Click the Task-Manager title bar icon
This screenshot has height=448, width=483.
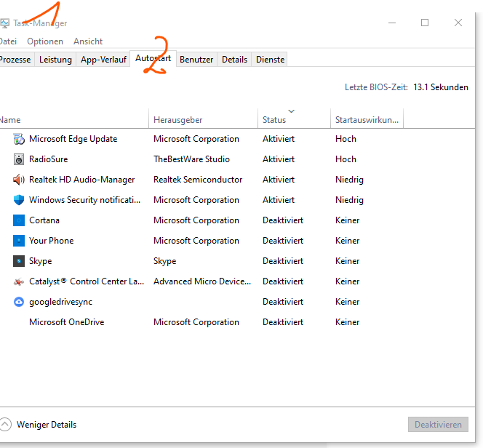tap(4, 23)
